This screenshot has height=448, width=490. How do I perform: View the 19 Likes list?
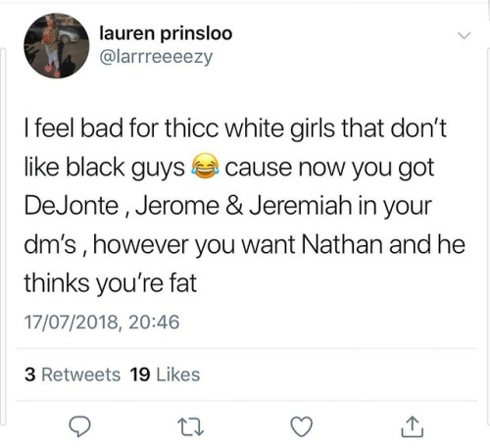165,374
